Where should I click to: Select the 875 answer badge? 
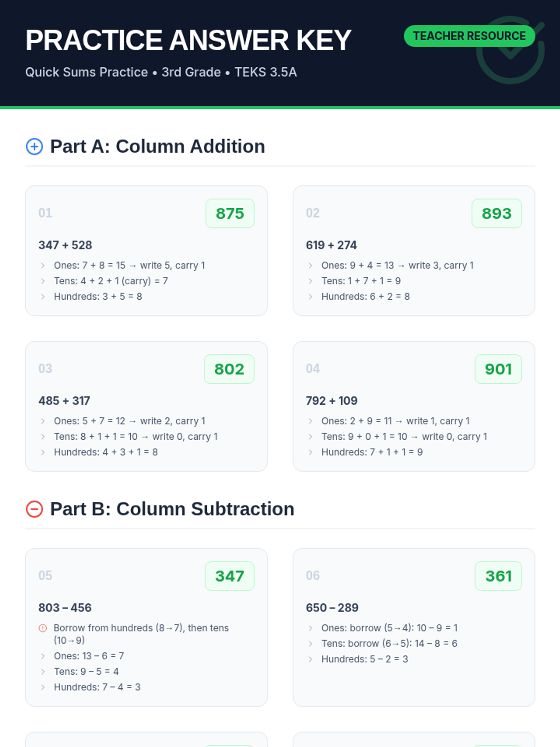coord(230,213)
